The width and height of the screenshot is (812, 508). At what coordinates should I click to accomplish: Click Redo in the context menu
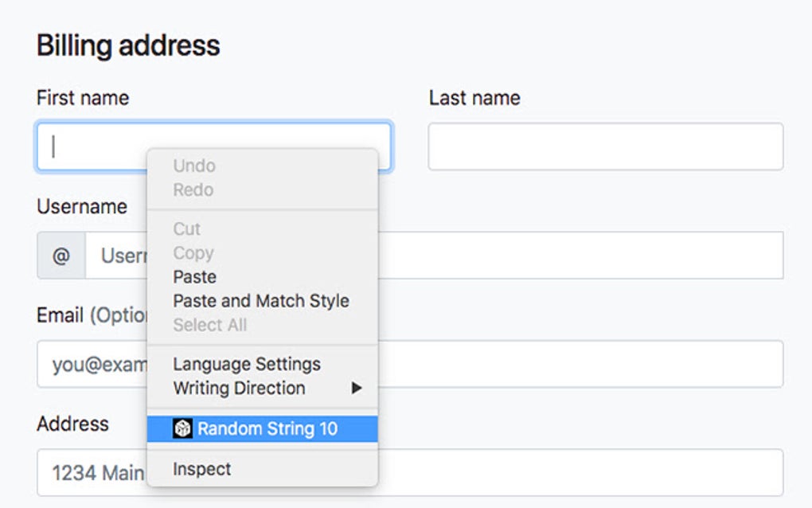coord(193,190)
